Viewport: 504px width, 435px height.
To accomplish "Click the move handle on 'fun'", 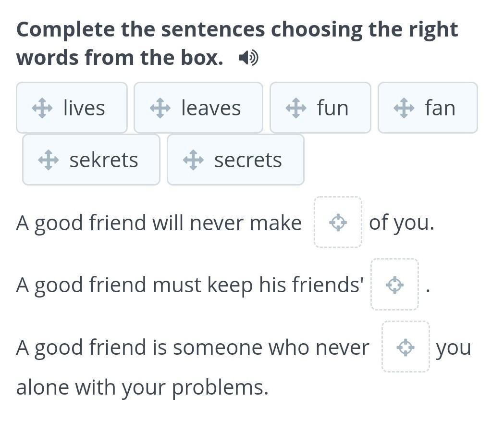I will [x=296, y=108].
